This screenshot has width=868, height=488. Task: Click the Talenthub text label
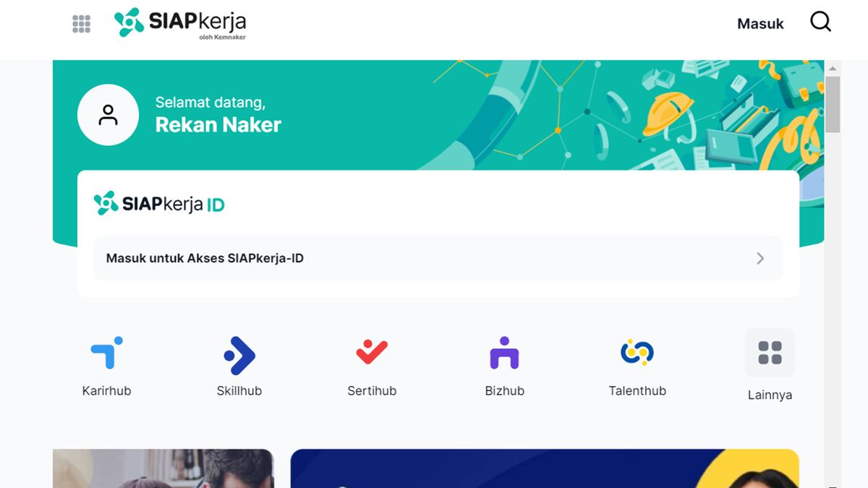click(x=637, y=390)
